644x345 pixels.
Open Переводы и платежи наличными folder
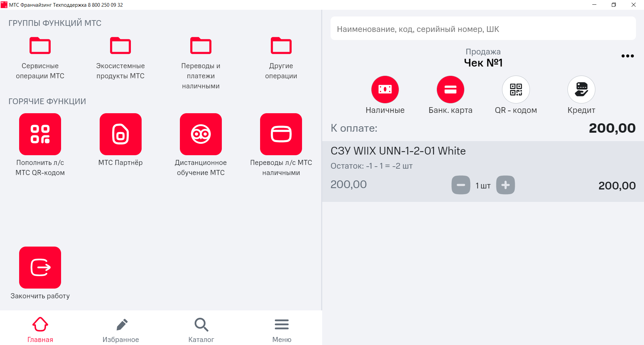pyautogui.click(x=201, y=63)
